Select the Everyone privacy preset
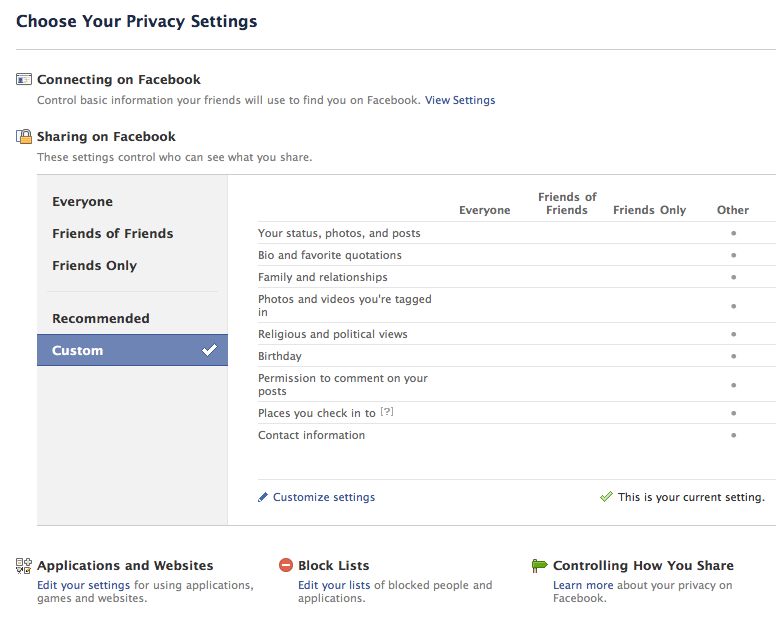The width and height of the screenshot is (782, 634). click(82, 202)
